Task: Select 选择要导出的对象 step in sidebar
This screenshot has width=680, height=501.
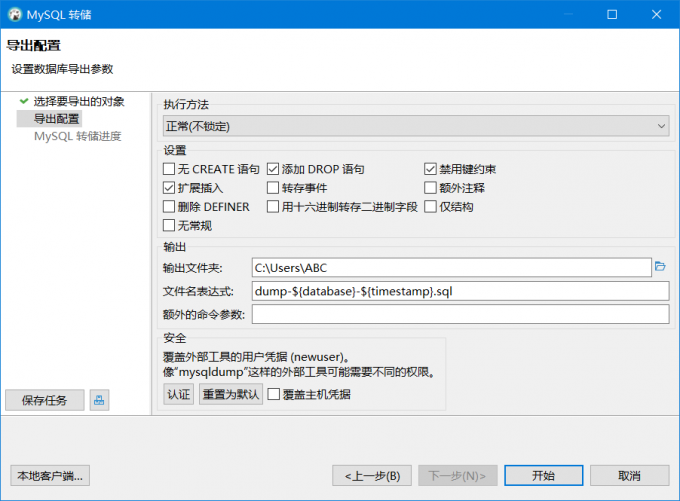Action: point(79,101)
